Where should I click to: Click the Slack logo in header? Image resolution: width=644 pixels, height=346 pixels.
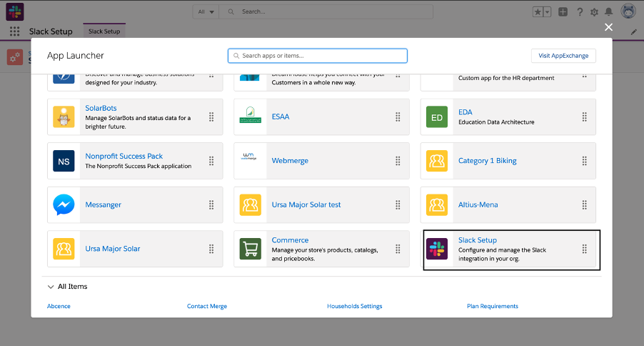pyautogui.click(x=15, y=11)
